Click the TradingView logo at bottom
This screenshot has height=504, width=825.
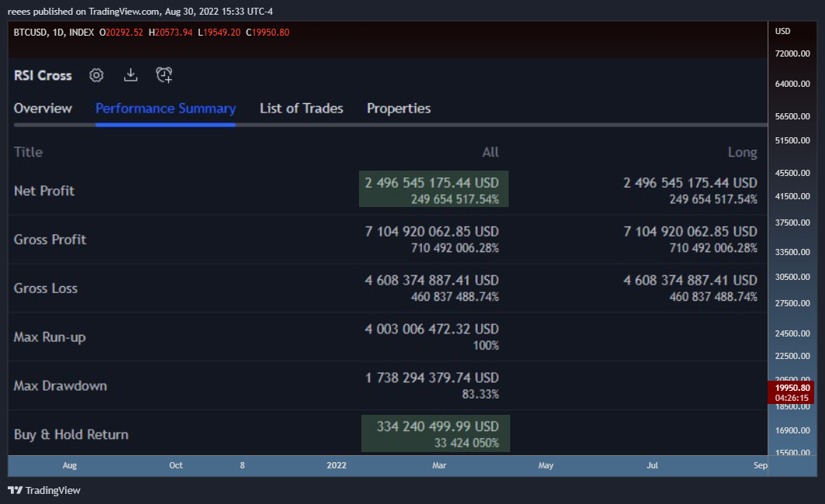click(44, 490)
